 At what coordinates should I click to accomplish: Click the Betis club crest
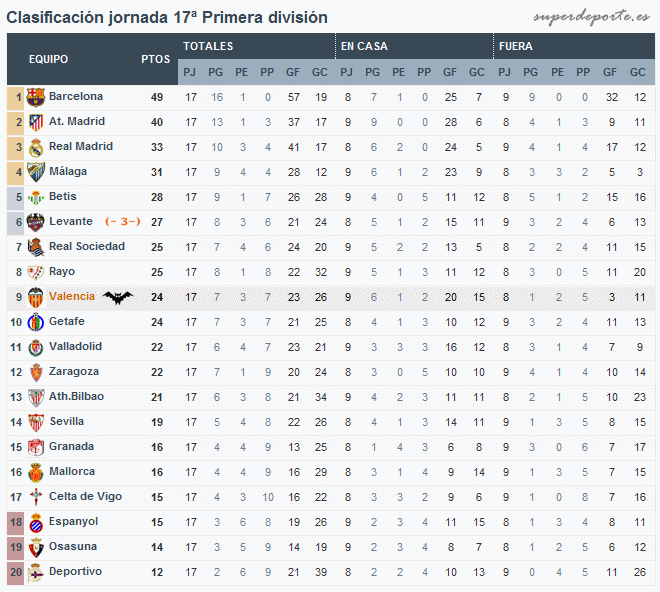click(36, 197)
